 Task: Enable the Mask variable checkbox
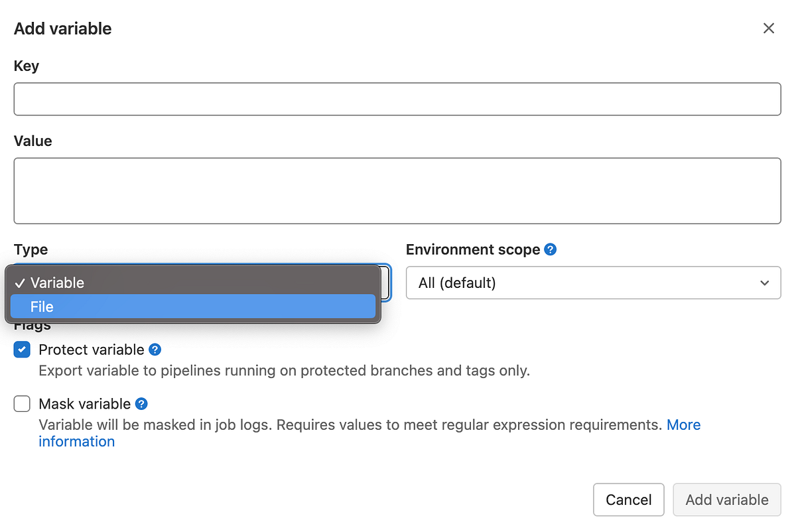21,403
